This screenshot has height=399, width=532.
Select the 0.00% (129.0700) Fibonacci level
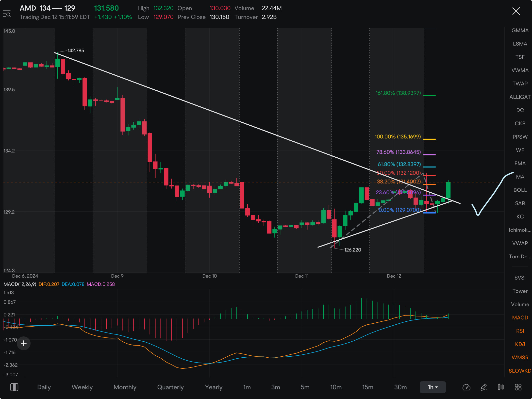400,210
